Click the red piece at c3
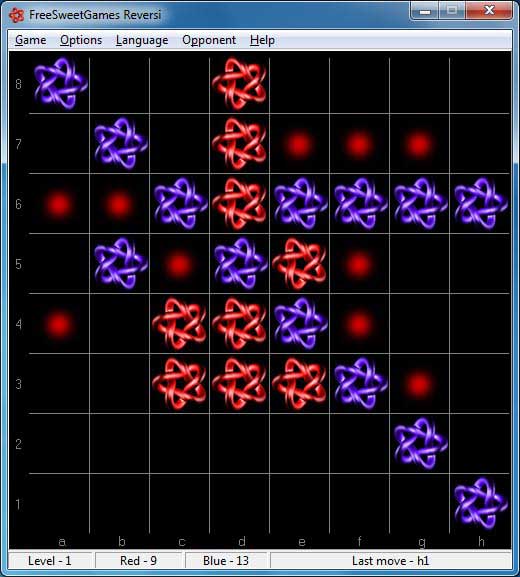Image resolution: width=520 pixels, height=577 pixels. click(x=179, y=384)
